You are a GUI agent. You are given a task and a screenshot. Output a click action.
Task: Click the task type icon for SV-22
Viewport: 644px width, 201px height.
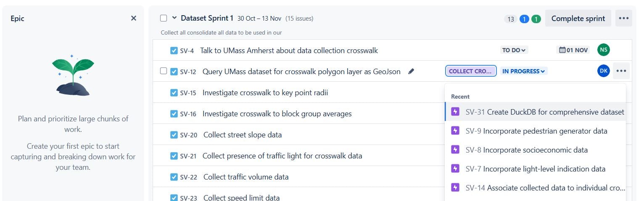pos(174,177)
